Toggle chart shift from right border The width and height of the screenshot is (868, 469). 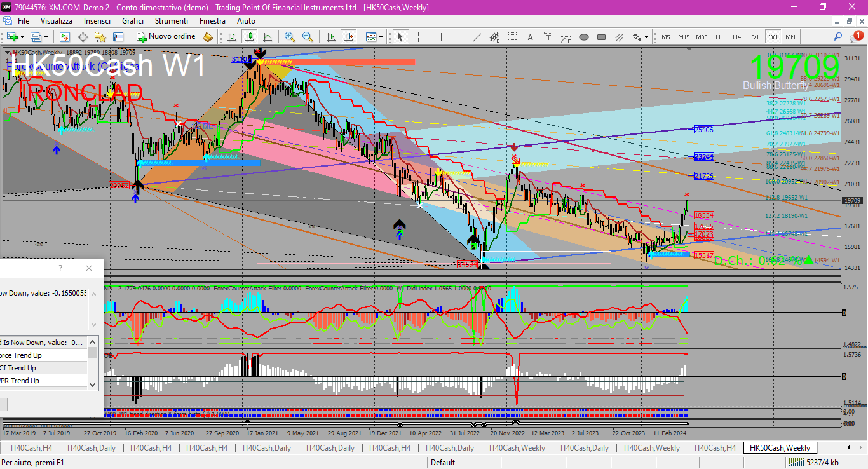pyautogui.click(x=348, y=37)
